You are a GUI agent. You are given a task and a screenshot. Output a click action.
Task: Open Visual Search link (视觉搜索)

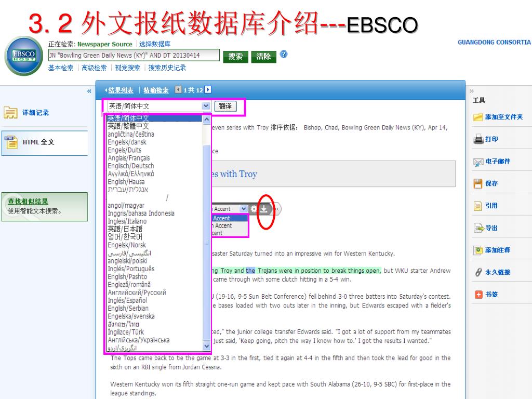point(127,68)
